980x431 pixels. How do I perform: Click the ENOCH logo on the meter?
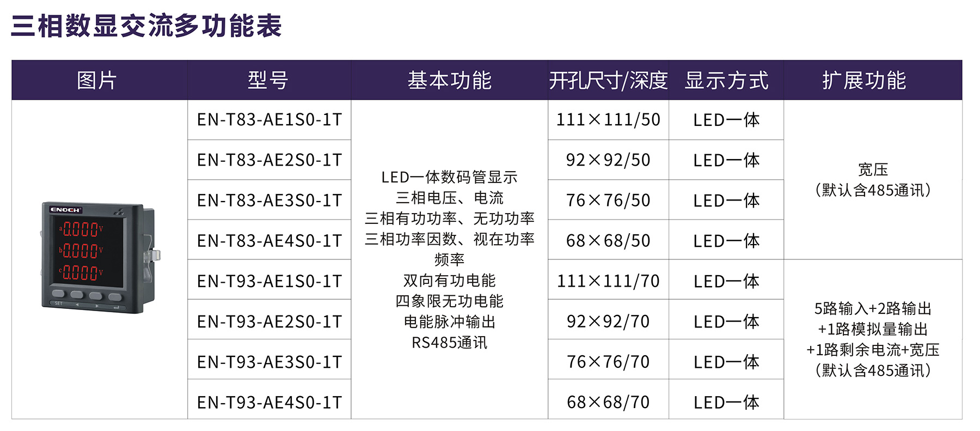tap(65, 210)
